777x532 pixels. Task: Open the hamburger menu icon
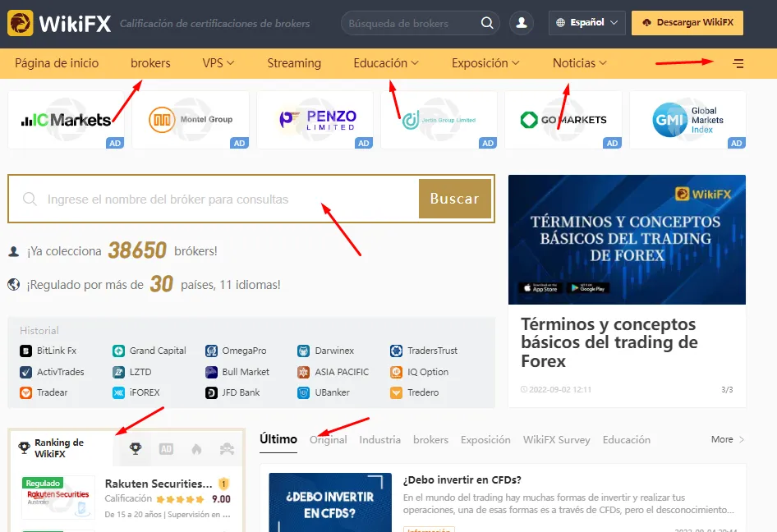click(738, 63)
